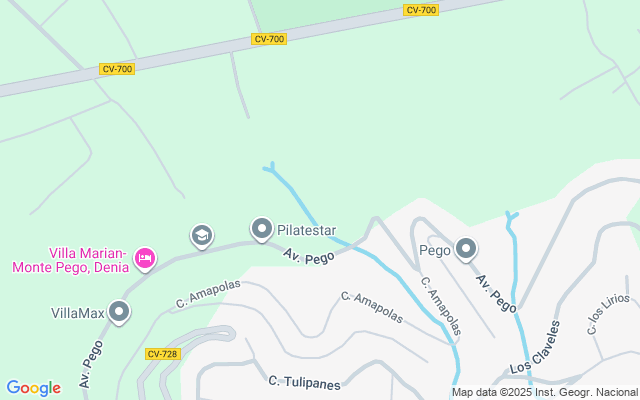Click the C. Tulipanes street label
640x400 pixels.
click(x=304, y=383)
